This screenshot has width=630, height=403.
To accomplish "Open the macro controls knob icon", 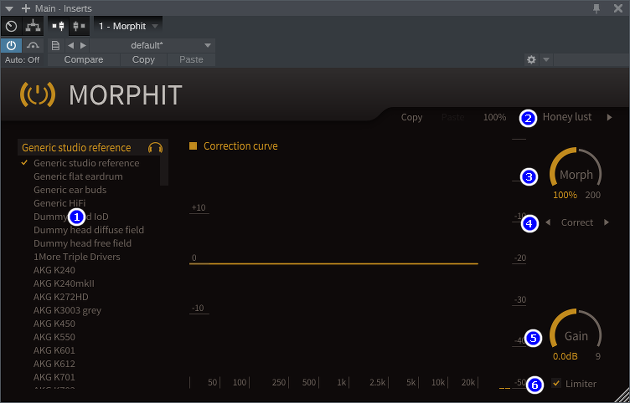I will tap(12, 27).
